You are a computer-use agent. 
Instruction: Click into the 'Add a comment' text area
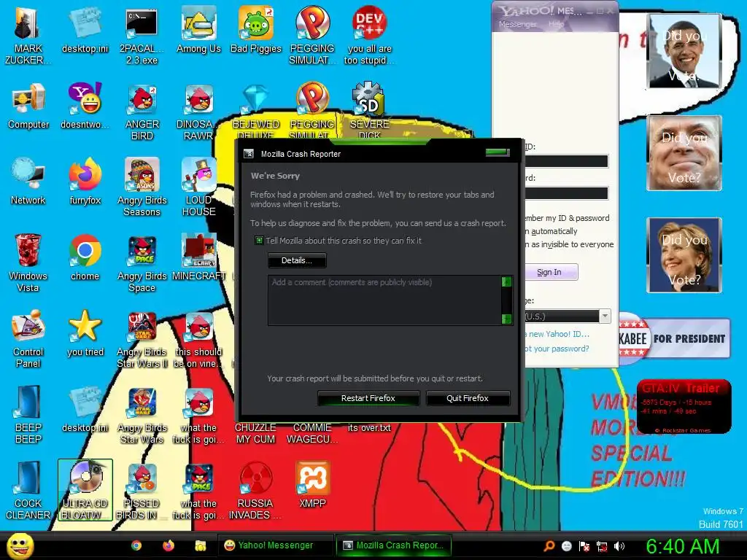(385, 300)
